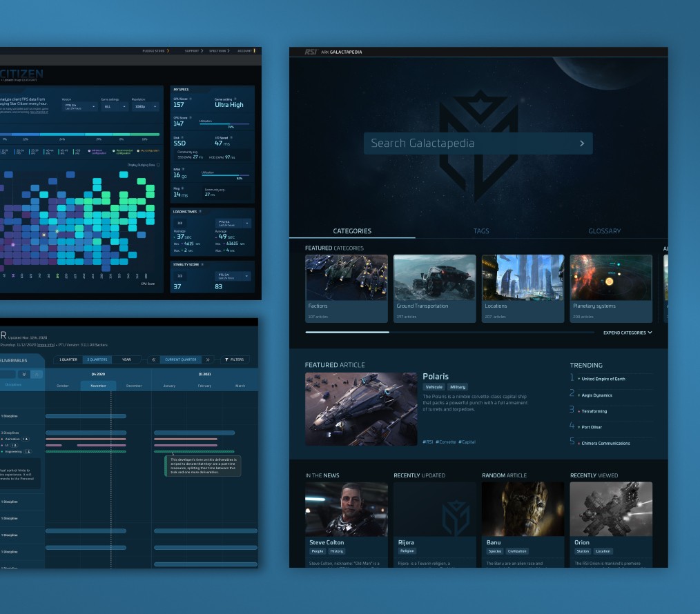700x614 pixels.
Task: Open the Resolution 1080p dropdown
Action: (145, 107)
